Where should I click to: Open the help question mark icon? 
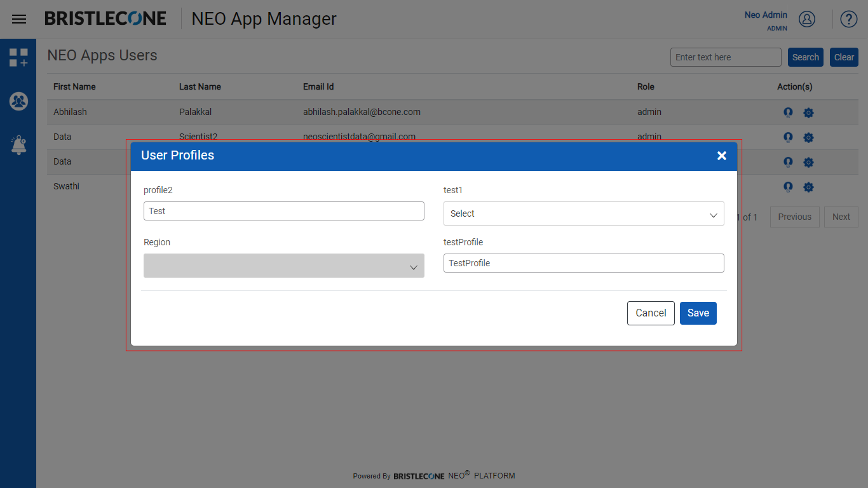[849, 19]
